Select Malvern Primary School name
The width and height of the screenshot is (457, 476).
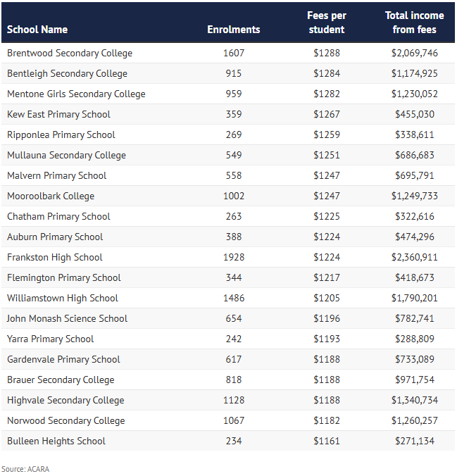click(x=57, y=175)
